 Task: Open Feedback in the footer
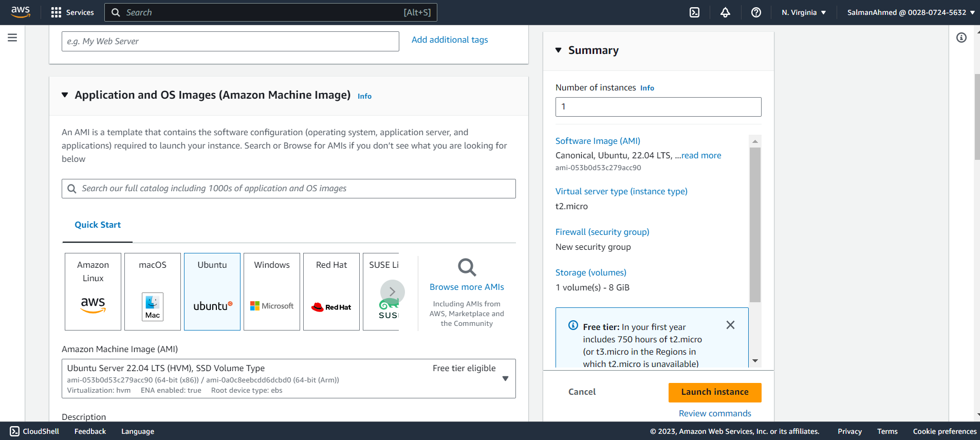(x=90, y=431)
